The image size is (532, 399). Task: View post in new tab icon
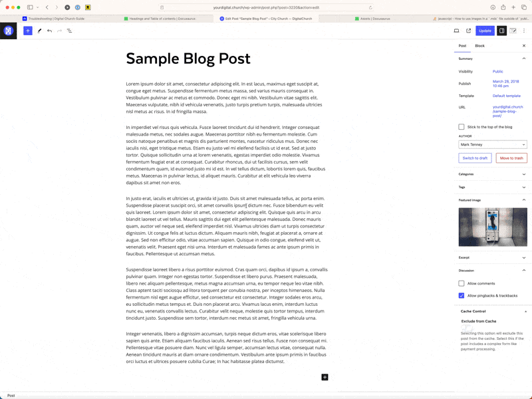pos(469,31)
